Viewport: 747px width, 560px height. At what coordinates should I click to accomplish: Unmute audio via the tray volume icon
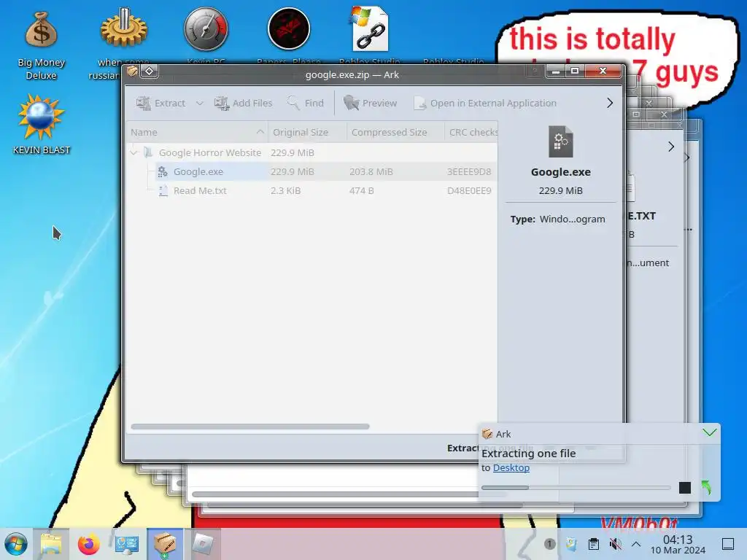point(615,544)
